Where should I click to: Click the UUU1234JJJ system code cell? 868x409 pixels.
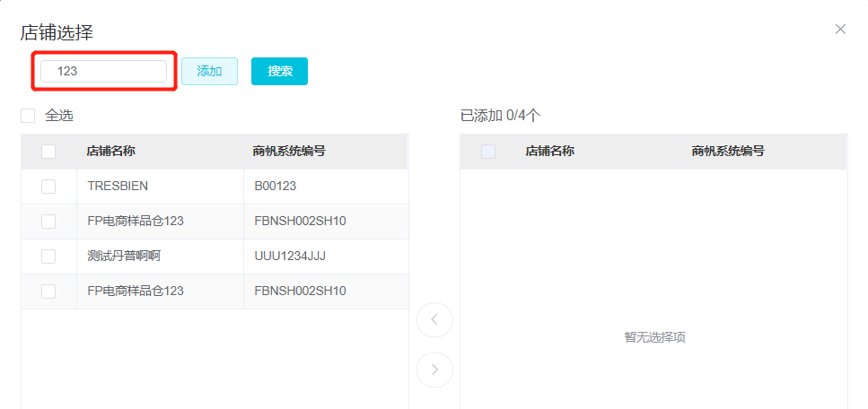(290, 257)
